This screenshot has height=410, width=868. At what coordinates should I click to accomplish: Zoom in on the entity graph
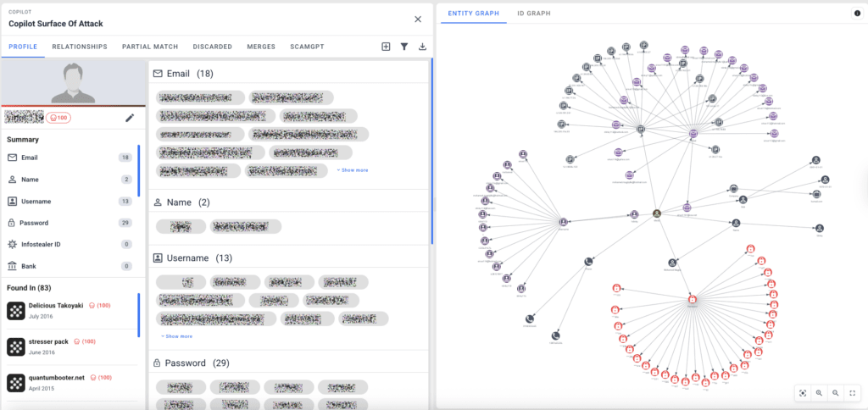click(x=819, y=392)
